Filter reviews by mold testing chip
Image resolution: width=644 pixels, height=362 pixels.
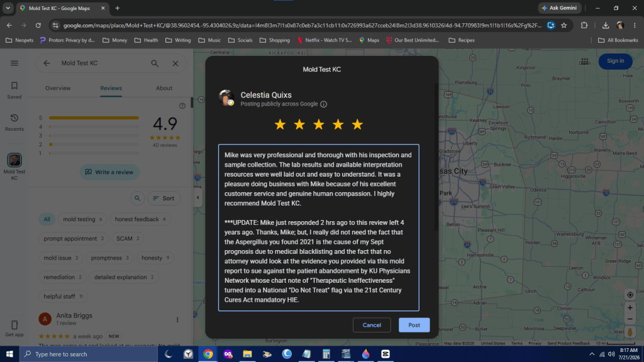click(82, 219)
